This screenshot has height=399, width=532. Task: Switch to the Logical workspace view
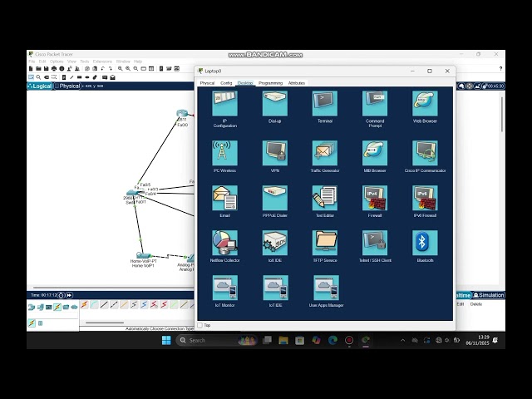40,86
